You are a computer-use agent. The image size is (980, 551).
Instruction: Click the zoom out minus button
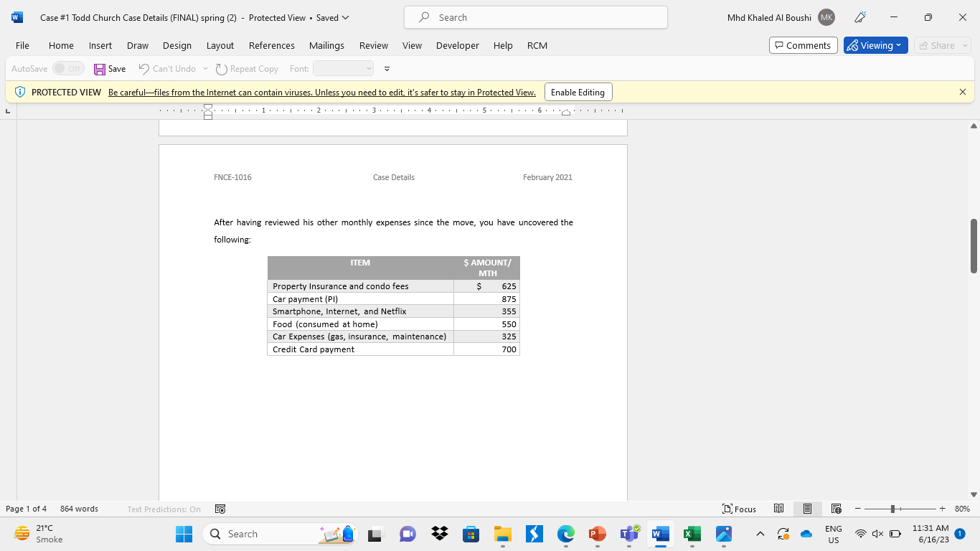[x=858, y=509]
